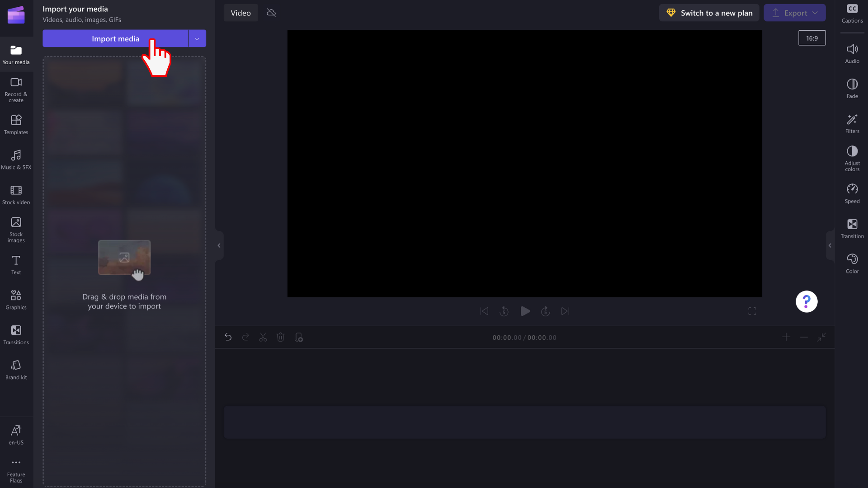Navigate to Stock video panel
This screenshot has width=868, height=488.
tap(16, 194)
